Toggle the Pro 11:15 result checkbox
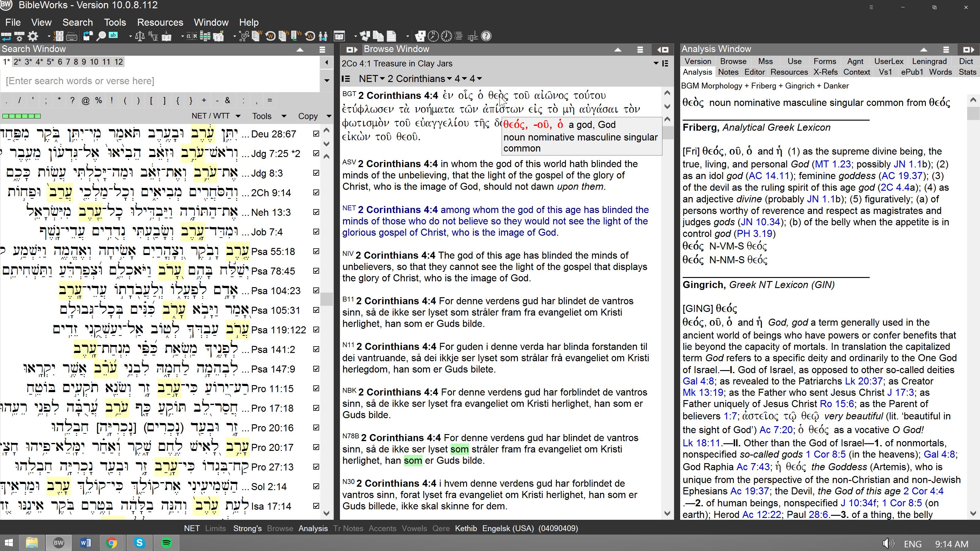 (316, 389)
